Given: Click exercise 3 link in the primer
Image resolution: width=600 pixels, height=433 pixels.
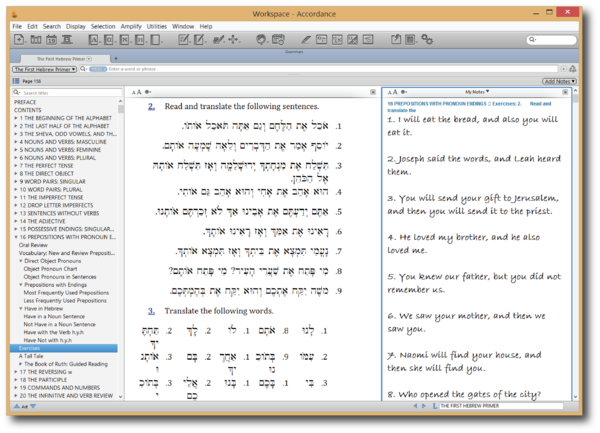Looking at the screenshot, I should coord(151,311).
